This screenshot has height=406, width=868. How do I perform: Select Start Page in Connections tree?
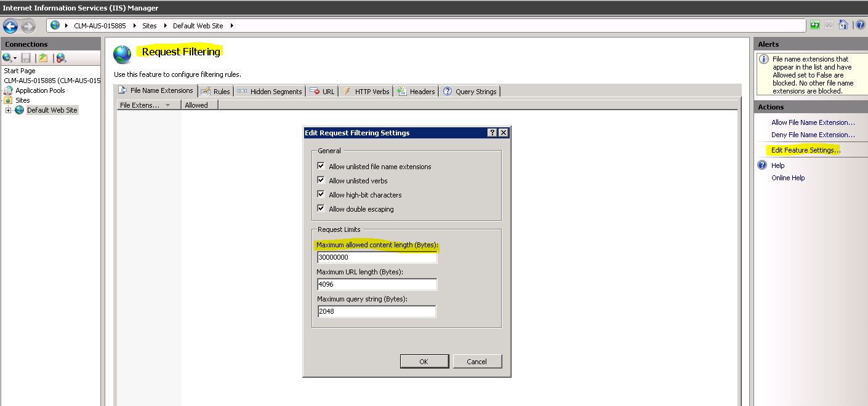point(20,71)
